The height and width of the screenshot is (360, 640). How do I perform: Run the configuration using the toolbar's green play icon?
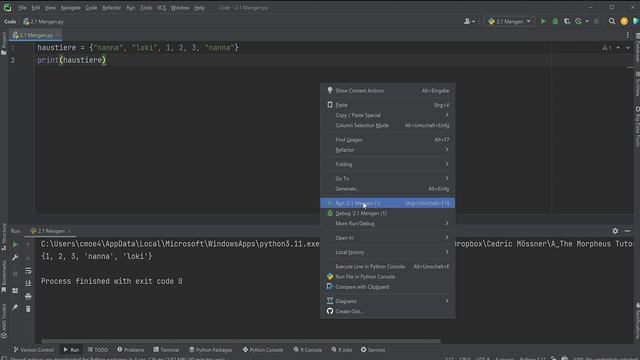point(543,21)
